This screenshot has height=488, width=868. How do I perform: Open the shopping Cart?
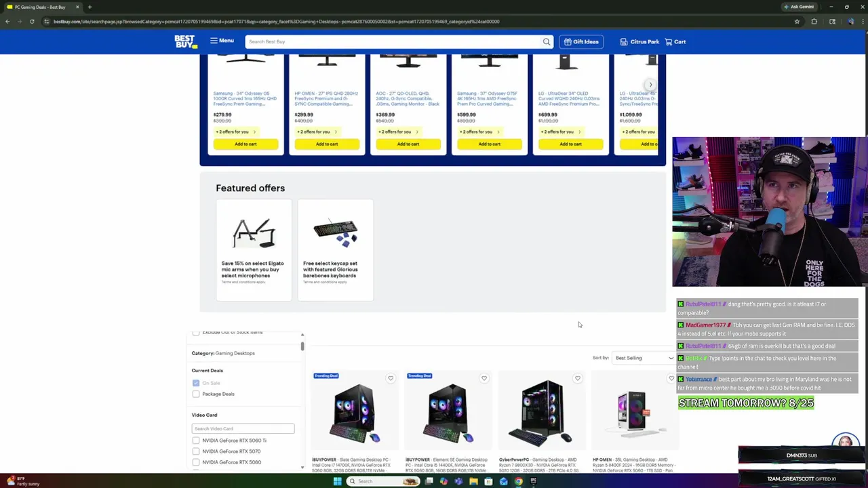675,42
